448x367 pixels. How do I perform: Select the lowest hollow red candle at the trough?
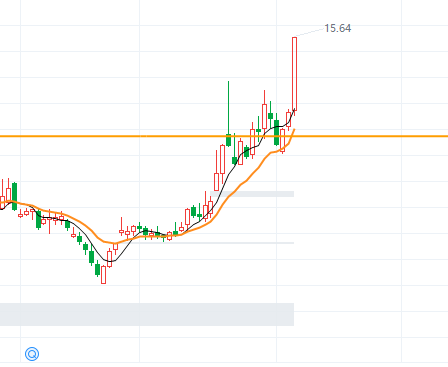[x=103, y=275]
